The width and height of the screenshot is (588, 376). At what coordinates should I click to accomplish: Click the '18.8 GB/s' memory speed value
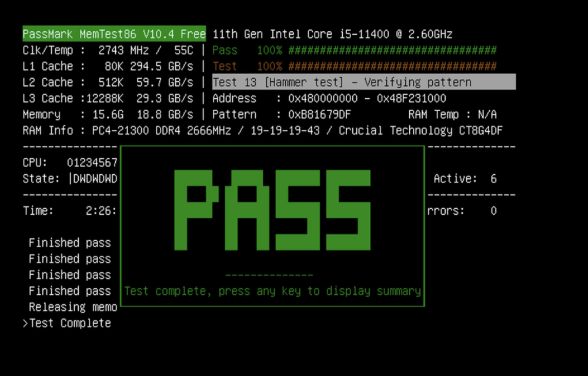click(165, 115)
